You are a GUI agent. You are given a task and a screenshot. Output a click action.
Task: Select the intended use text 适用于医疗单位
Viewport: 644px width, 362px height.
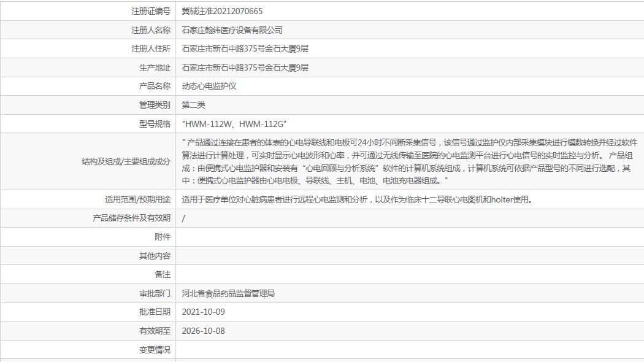tap(358, 199)
